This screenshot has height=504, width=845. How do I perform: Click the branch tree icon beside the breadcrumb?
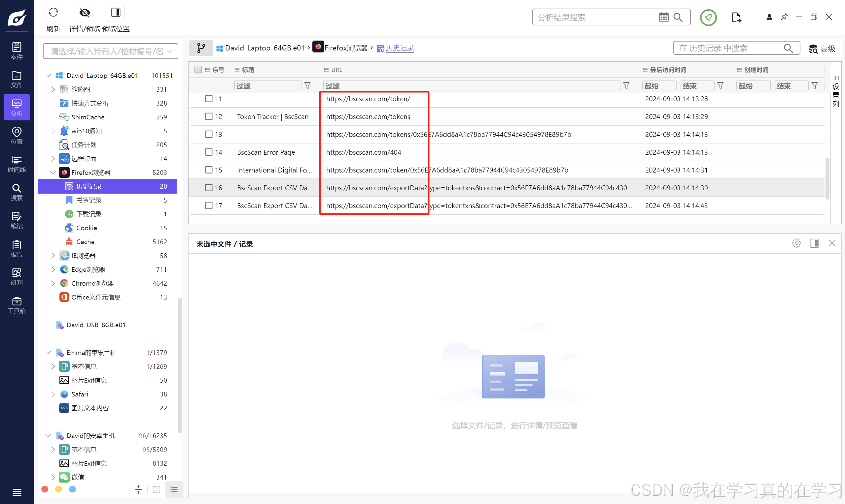201,48
